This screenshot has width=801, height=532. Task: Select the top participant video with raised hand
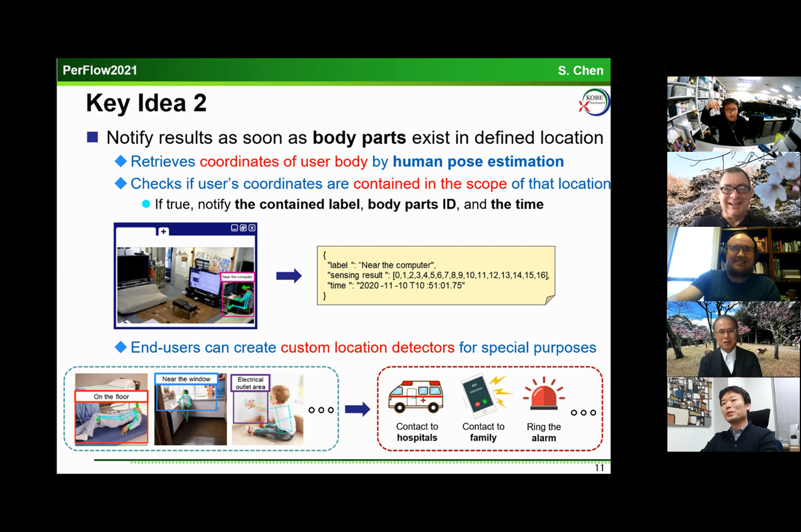(x=733, y=114)
